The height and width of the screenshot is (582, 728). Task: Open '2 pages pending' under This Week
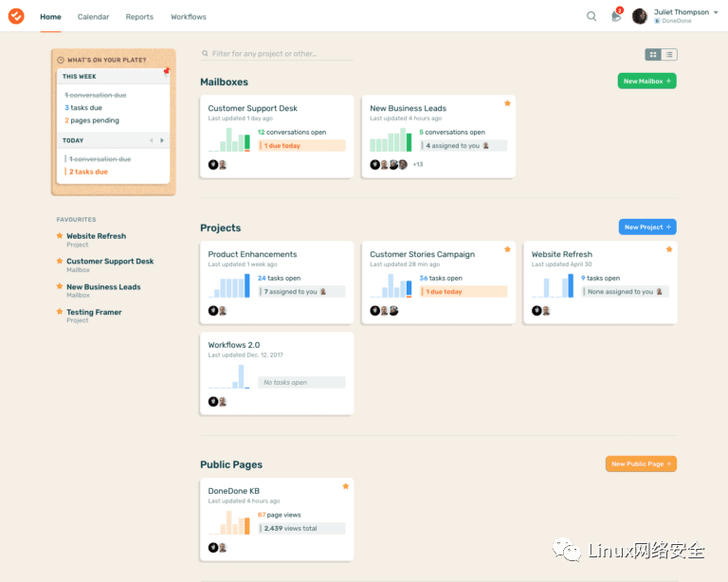[92, 120]
